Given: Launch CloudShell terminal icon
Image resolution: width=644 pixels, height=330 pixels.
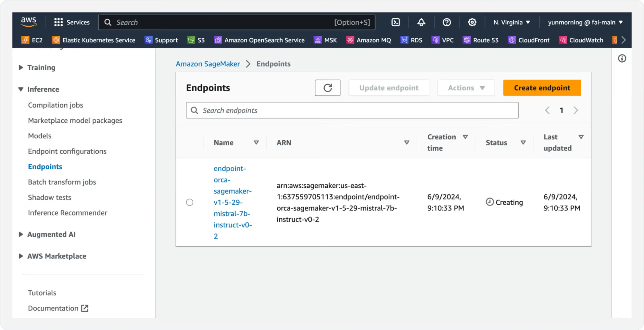Looking at the screenshot, I should tap(395, 22).
